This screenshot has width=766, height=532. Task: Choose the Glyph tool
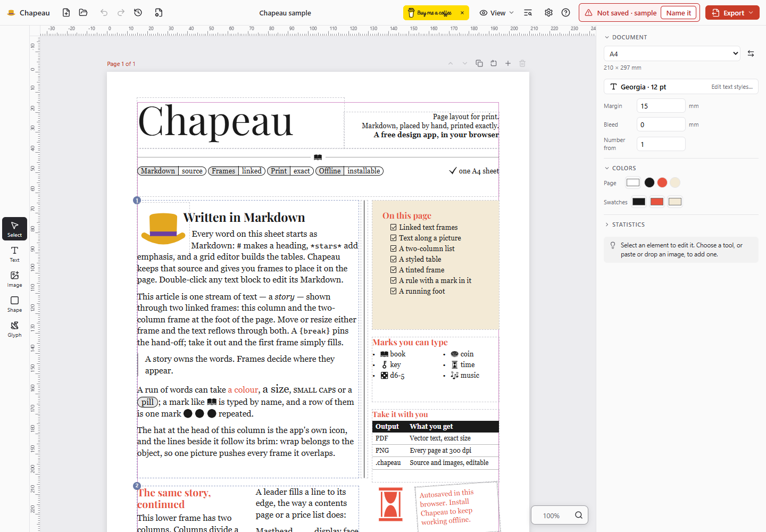click(14, 329)
